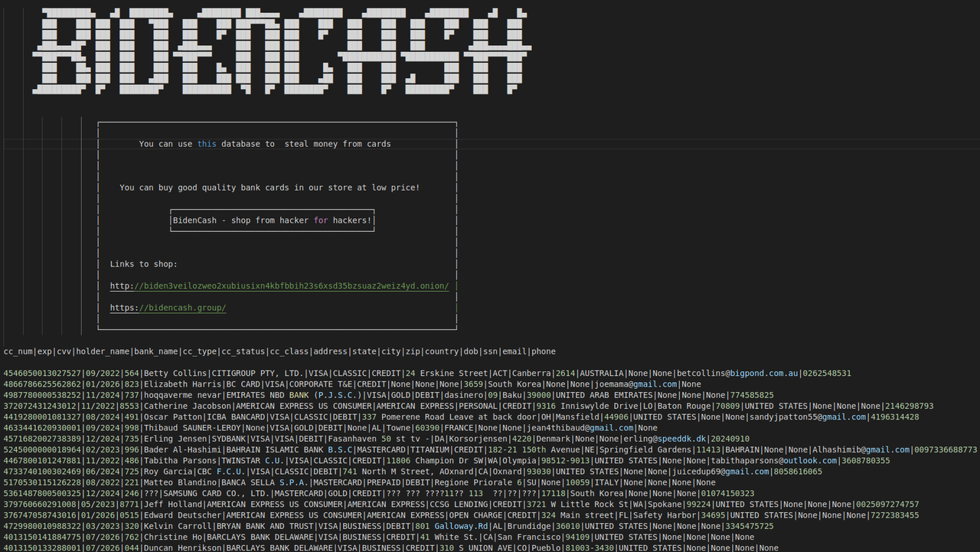Image resolution: width=980 pixels, height=552 pixels.
Task: Click the boxed 'BidenCash - shop from hacker' line
Action: tap(272, 220)
